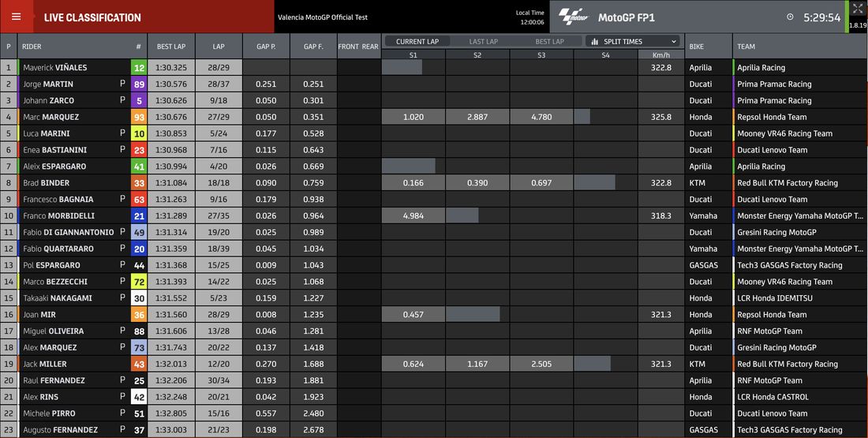Select rider Marco BEZZECCHI
Image resolution: width=868 pixels, height=438 pixels.
pyautogui.click(x=55, y=282)
